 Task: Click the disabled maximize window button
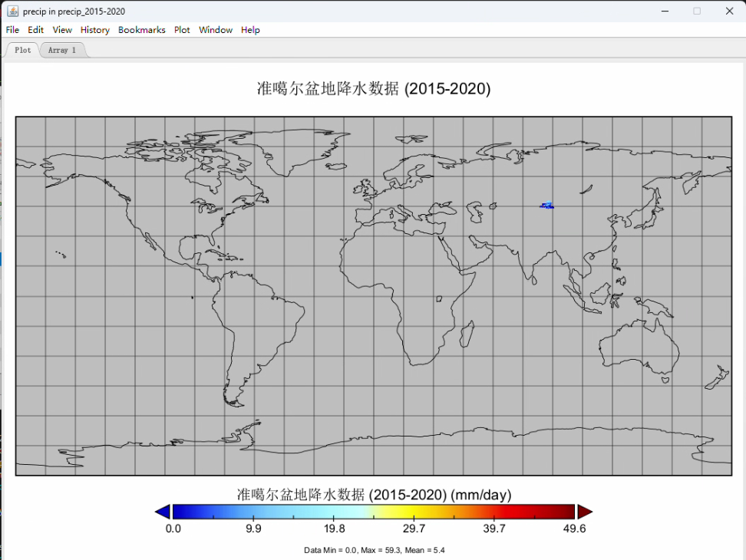697,11
